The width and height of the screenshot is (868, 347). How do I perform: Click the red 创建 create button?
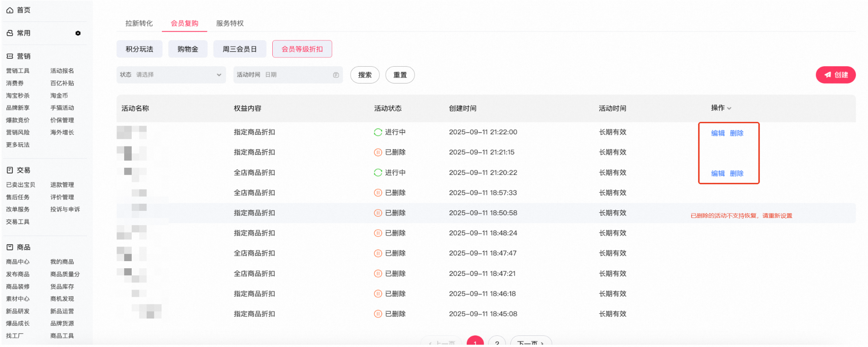[836, 75]
